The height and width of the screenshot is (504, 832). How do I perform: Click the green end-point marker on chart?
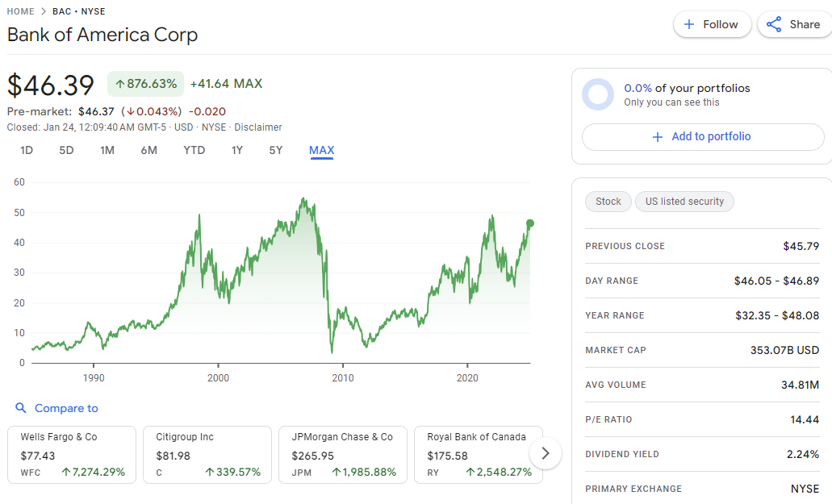coord(530,223)
